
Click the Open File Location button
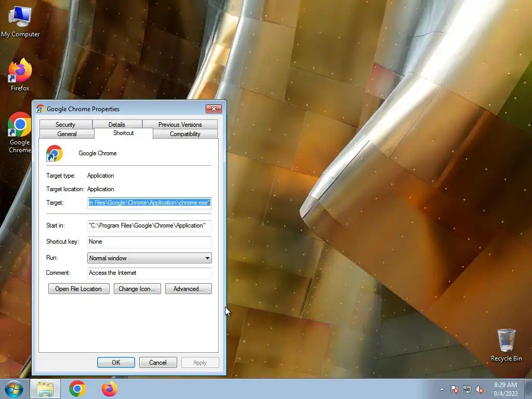(x=79, y=289)
